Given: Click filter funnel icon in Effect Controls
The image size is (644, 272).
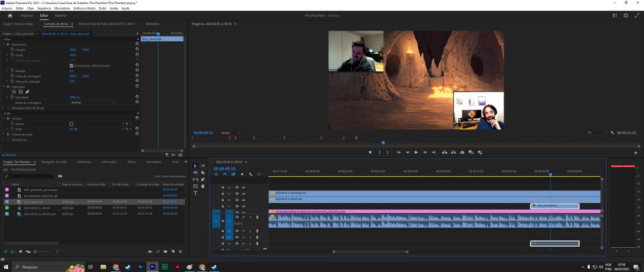Looking at the screenshot, I should (x=167, y=154).
